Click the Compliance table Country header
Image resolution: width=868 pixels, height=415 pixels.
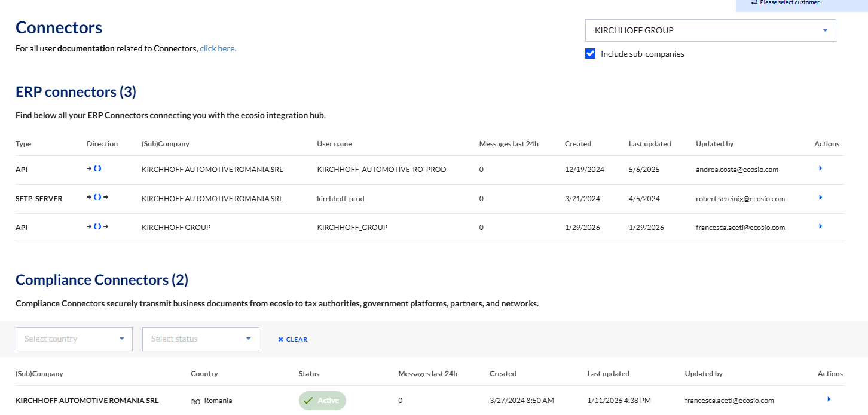tap(204, 374)
